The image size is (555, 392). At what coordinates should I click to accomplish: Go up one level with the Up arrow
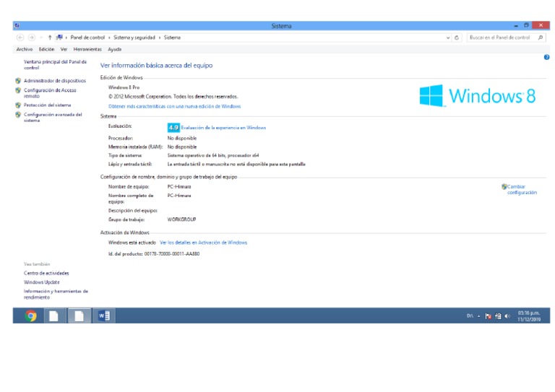coord(50,38)
